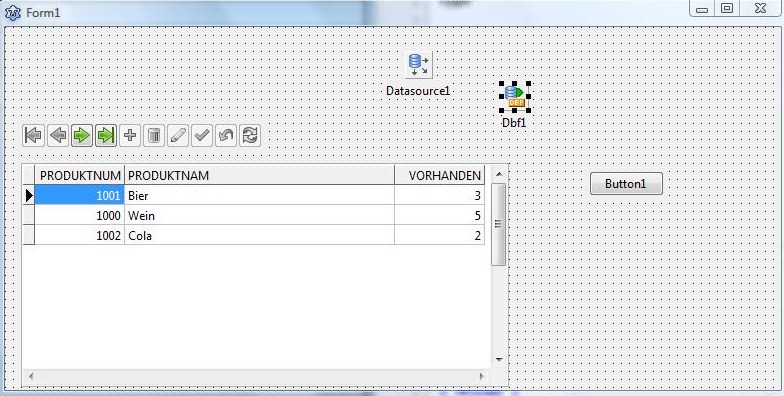The image size is (784, 396).
Task: Jump to last record in navigator
Action: 106,136
